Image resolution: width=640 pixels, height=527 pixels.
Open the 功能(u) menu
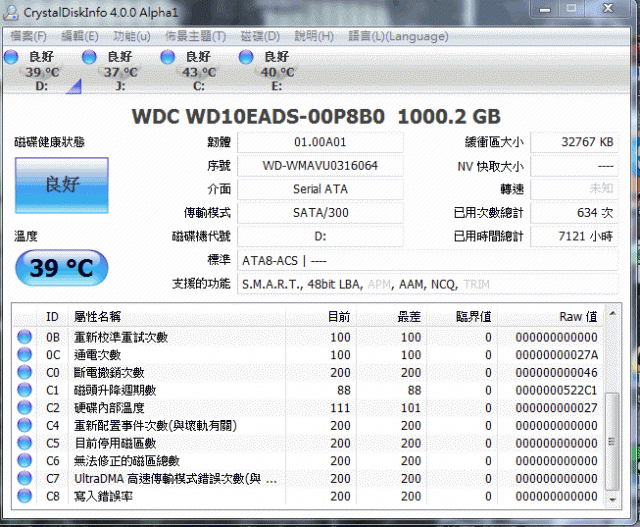[x=132, y=36]
